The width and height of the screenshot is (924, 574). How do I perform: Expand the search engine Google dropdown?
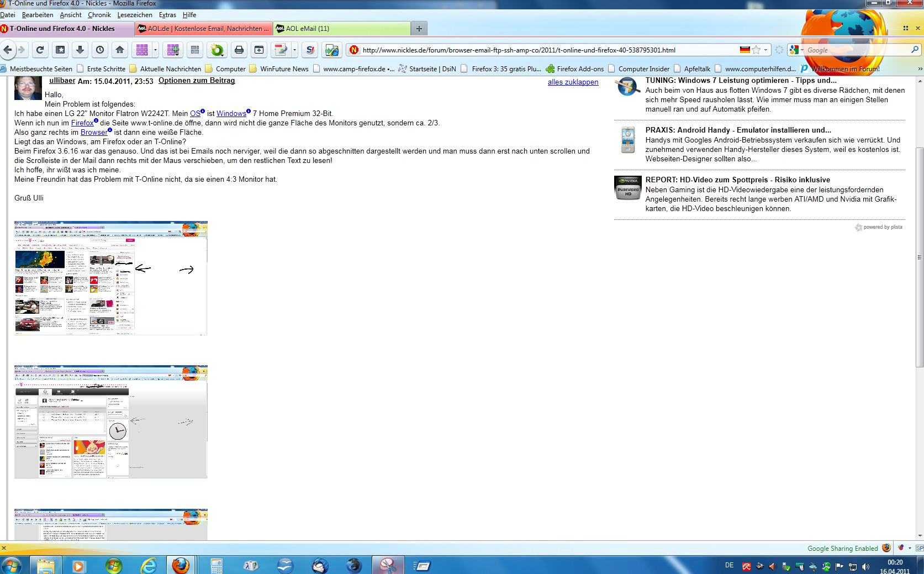click(x=796, y=50)
